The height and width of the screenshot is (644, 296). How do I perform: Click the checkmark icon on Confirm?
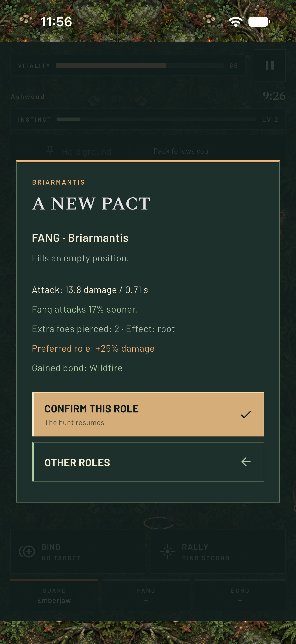(246, 414)
